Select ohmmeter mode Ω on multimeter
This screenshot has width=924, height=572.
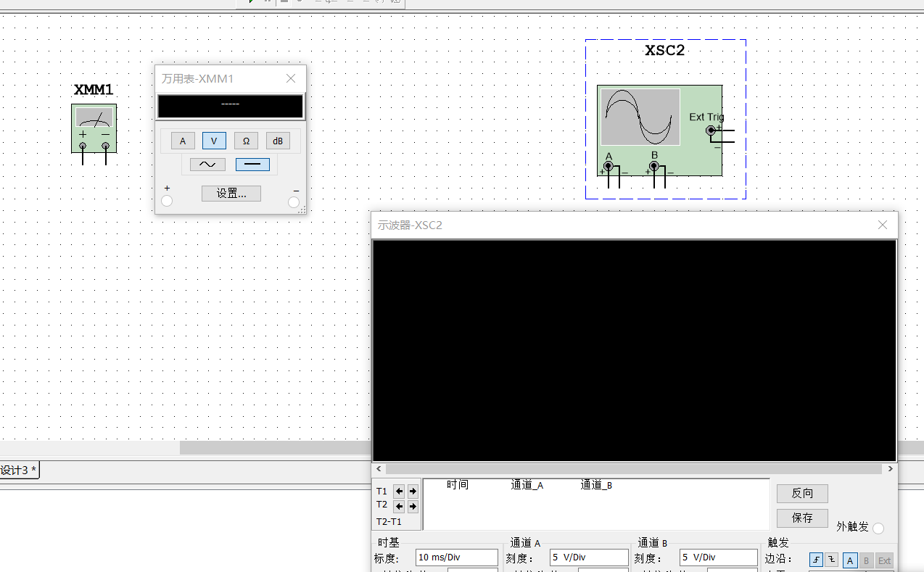[246, 141]
